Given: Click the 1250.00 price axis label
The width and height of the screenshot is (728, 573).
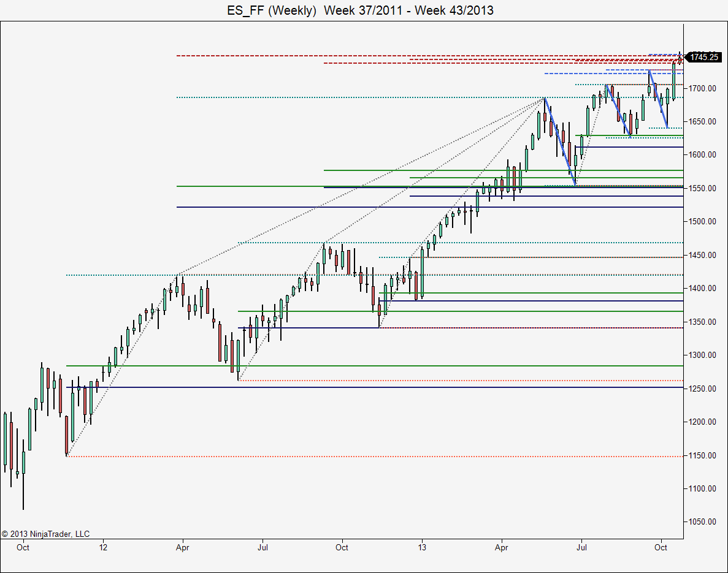Looking at the screenshot, I should pos(702,389).
